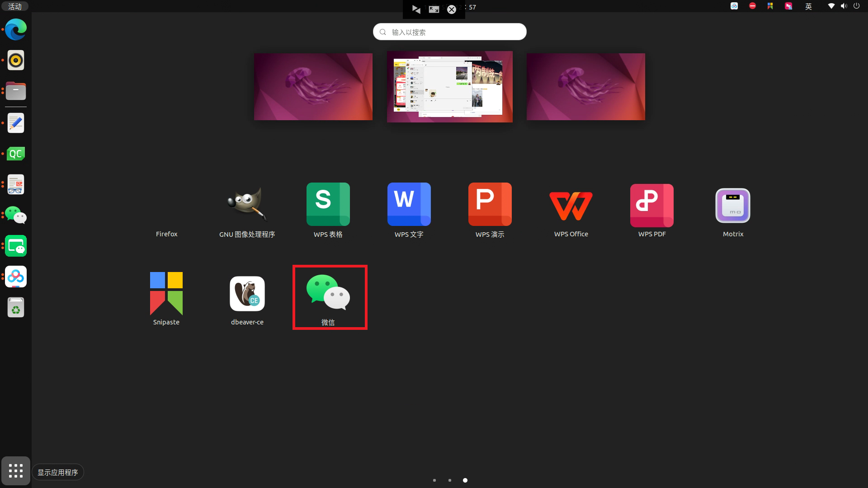
Task: Open the Wi-Fi network indicator
Action: click(x=831, y=6)
